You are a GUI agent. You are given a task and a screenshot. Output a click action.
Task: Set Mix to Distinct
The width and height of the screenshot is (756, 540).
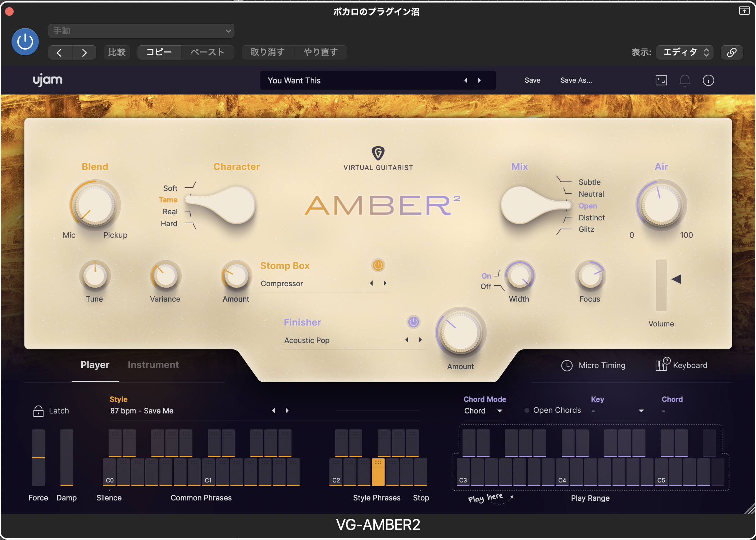coord(592,218)
